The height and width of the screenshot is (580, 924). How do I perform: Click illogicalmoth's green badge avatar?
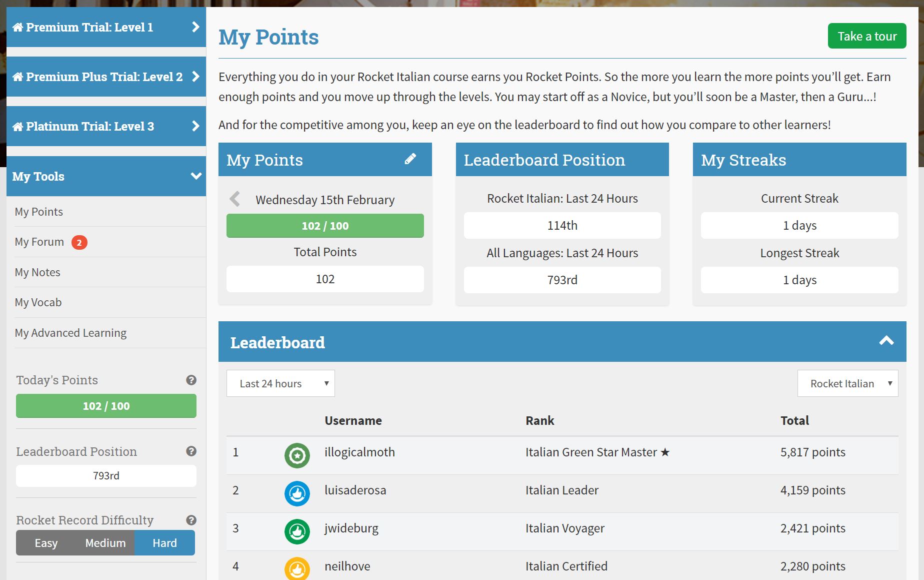click(297, 455)
